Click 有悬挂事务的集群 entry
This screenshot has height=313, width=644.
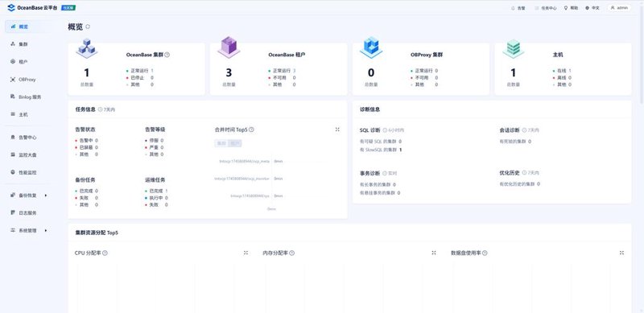380,192
